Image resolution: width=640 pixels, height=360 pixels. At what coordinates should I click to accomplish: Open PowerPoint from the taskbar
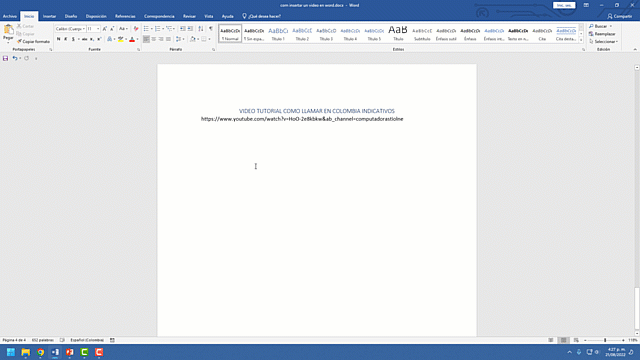(x=70, y=352)
